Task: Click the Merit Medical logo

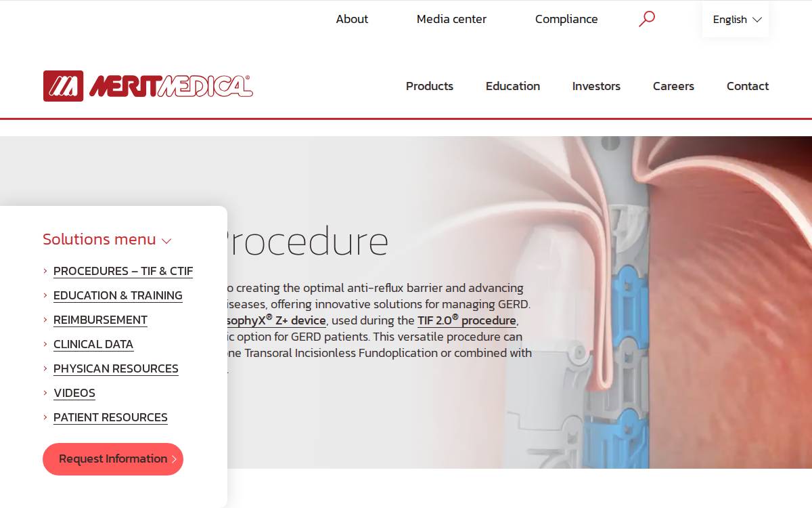Action: (148, 86)
